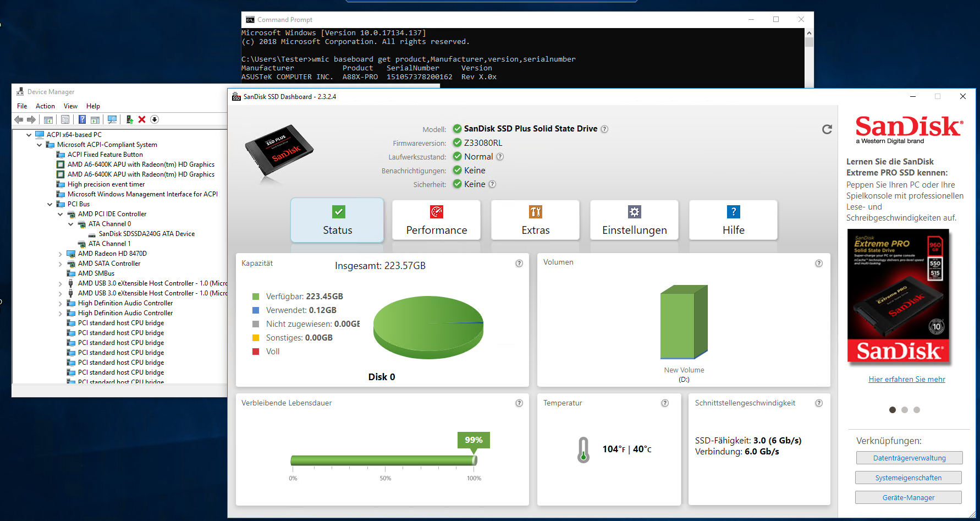Collapse the PCI Bus tree node

pyautogui.click(x=50, y=204)
